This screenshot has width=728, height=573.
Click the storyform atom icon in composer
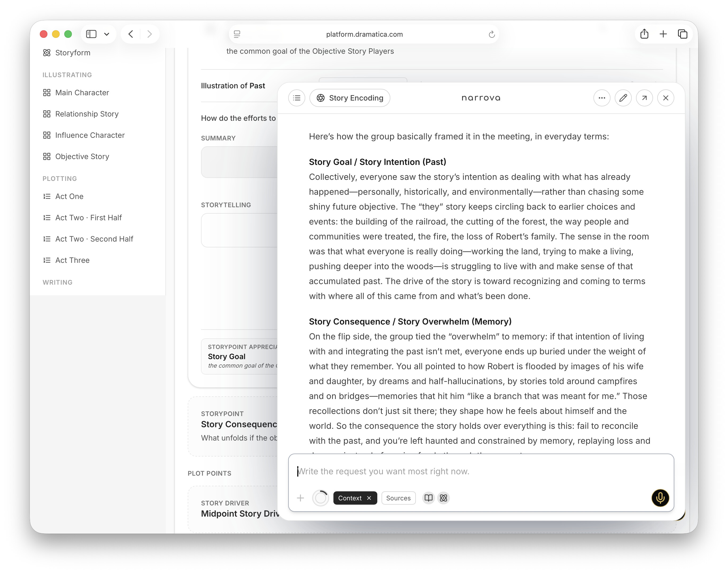(x=443, y=498)
